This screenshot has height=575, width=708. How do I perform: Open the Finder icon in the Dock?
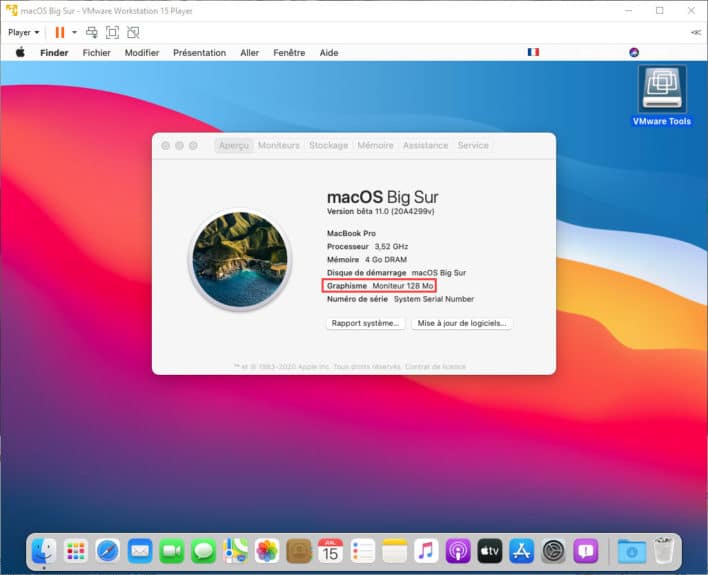[x=44, y=551]
